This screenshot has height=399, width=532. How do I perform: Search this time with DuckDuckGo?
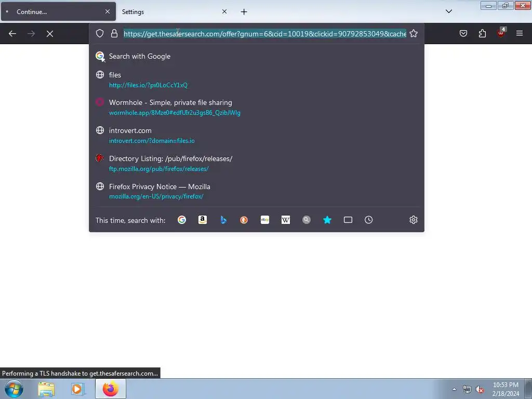(x=244, y=220)
